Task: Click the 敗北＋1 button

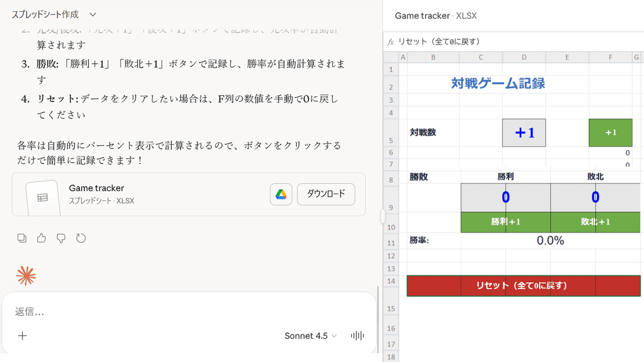Action: [x=596, y=222]
